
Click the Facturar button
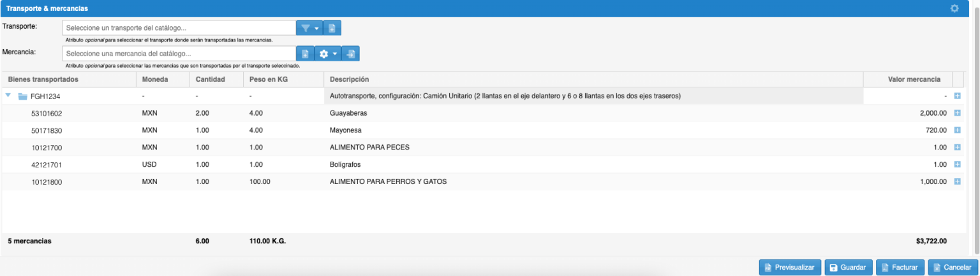pyautogui.click(x=900, y=268)
